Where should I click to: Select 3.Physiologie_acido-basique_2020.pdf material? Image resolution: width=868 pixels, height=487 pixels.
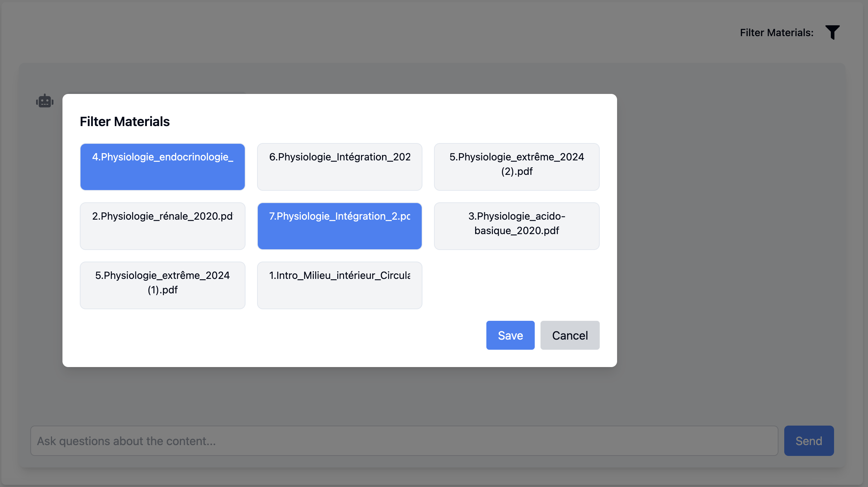coord(516,226)
